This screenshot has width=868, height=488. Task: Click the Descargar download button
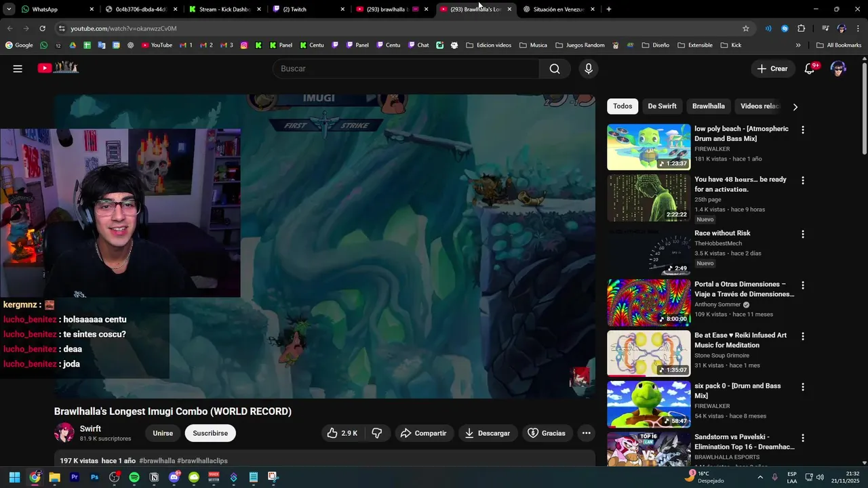pos(487,433)
